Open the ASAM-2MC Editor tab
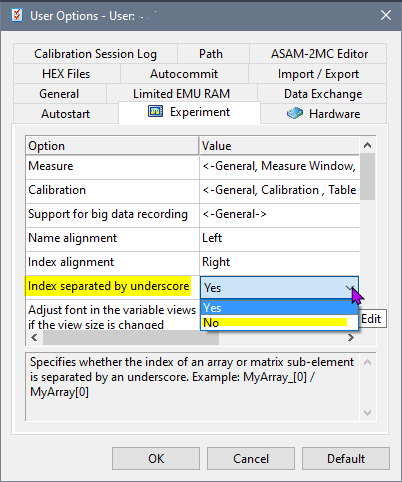The height and width of the screenshot is (482, 402). click(318, 54)
